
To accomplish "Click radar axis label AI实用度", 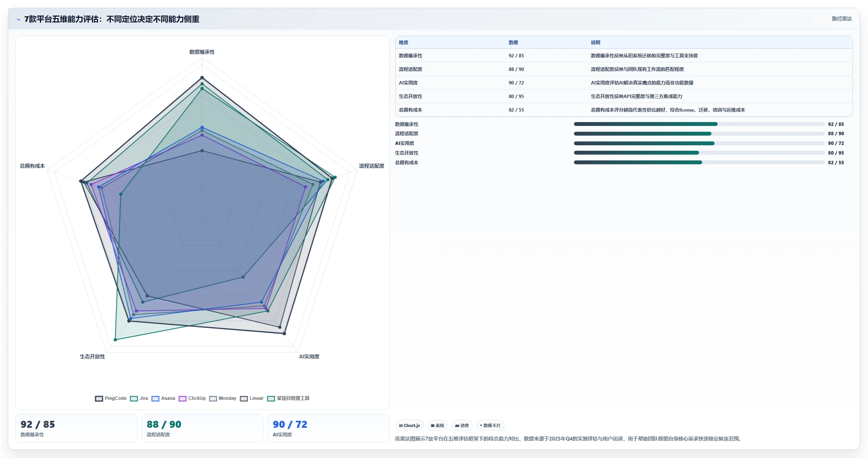I will [309, 356].
